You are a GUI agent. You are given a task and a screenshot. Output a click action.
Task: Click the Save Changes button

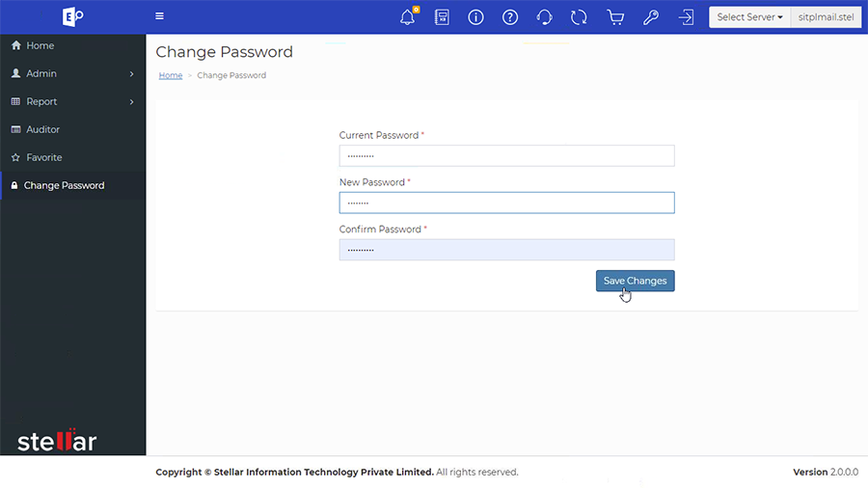click(x=635, y=281)
